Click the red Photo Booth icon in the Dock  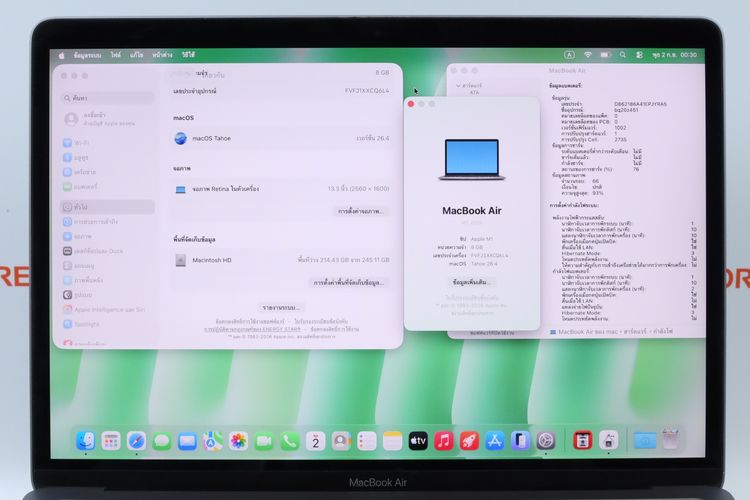pos(583,441)
